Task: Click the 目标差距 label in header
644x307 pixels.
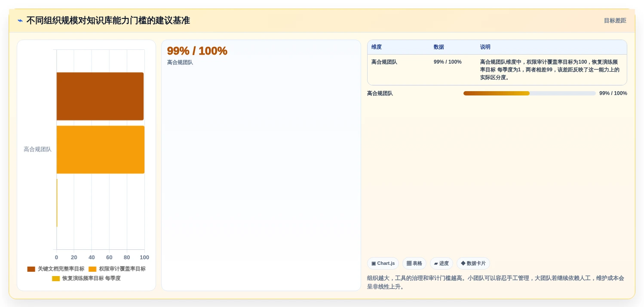Action: [615, 21]
